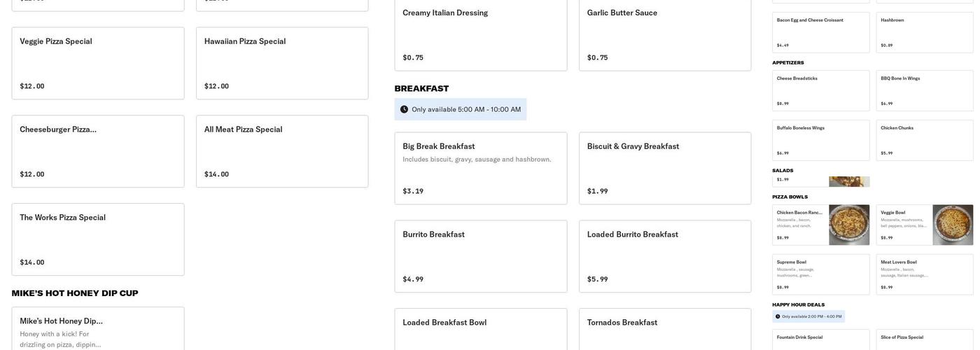Open Loaded Burrito Breakfast for $5.99
This screenshot has width=980, height=350.
665,256
